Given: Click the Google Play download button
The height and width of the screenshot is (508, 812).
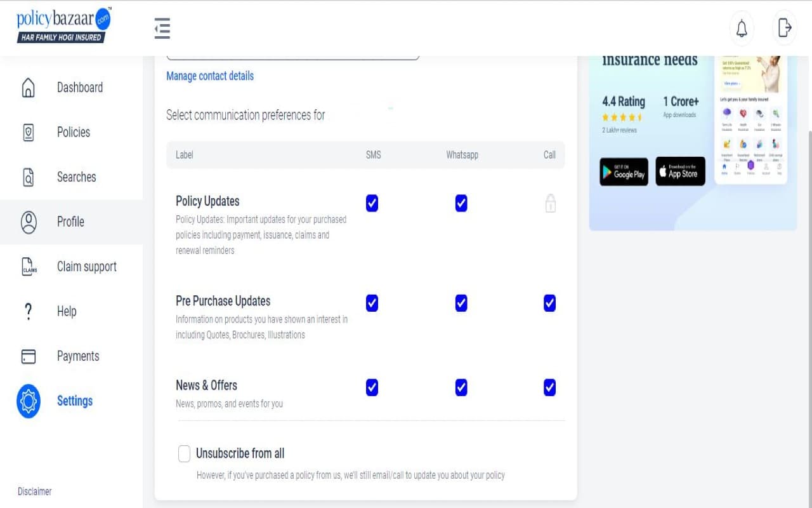Looking at the screenshot, I should pyautogui.click(x=624, y=172).
